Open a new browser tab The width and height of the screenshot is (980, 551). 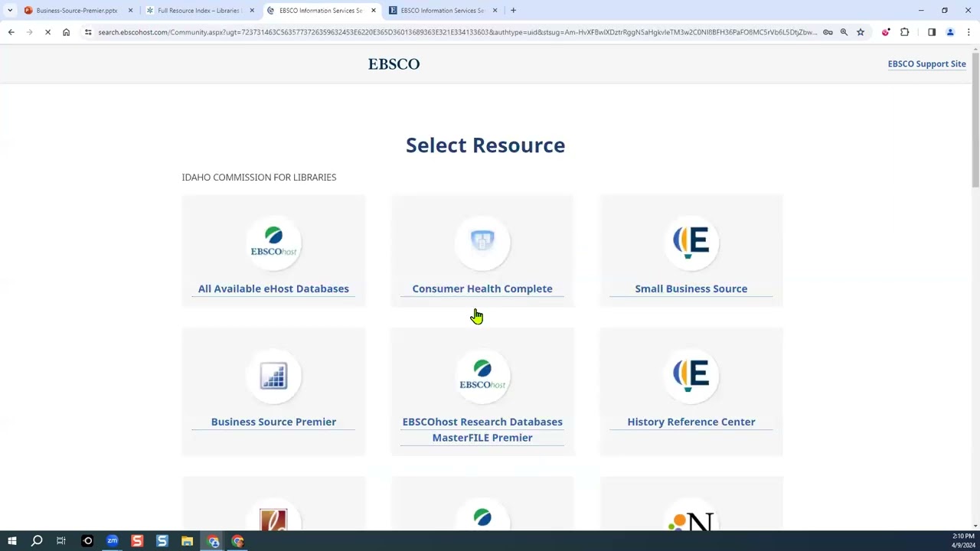(513, 11)
